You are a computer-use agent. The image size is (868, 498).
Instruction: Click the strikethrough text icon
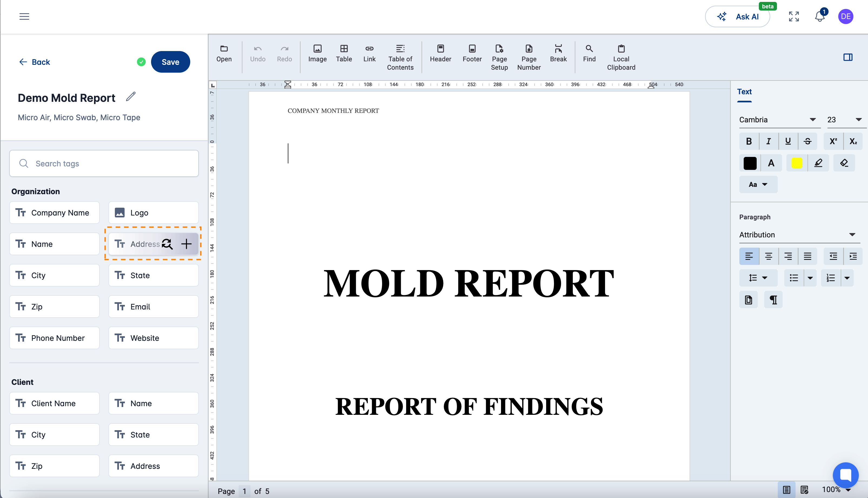pos(808,141)
